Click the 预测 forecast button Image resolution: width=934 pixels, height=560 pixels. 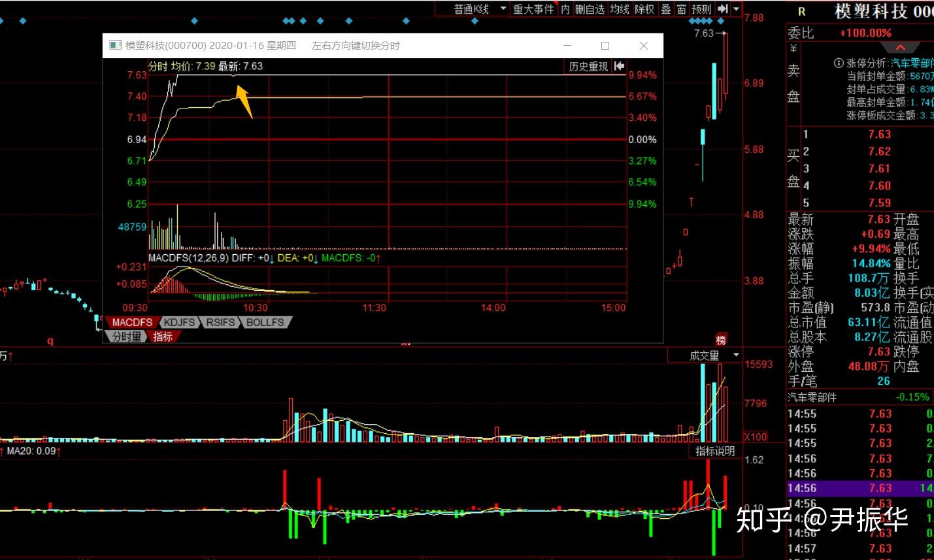(x=701, y=9)
